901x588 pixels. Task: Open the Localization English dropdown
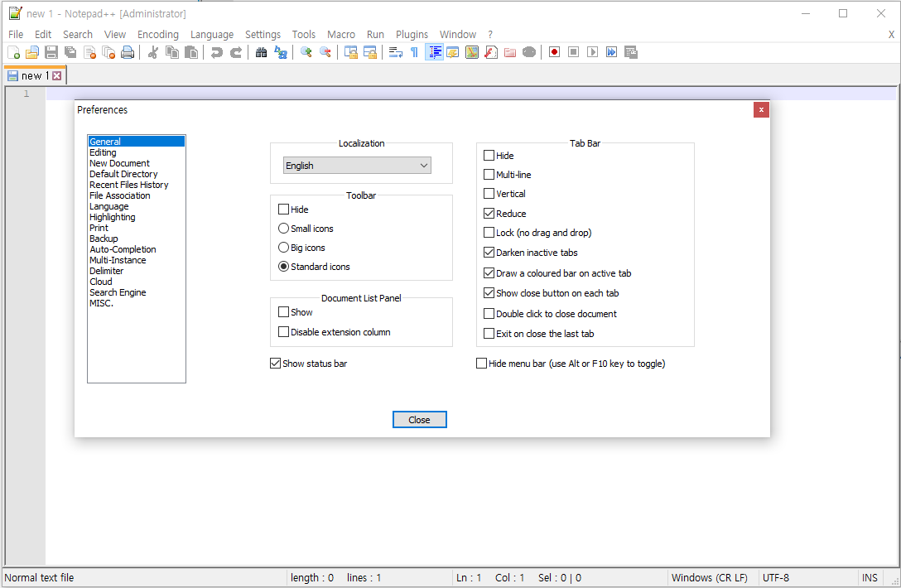(357, 166)
